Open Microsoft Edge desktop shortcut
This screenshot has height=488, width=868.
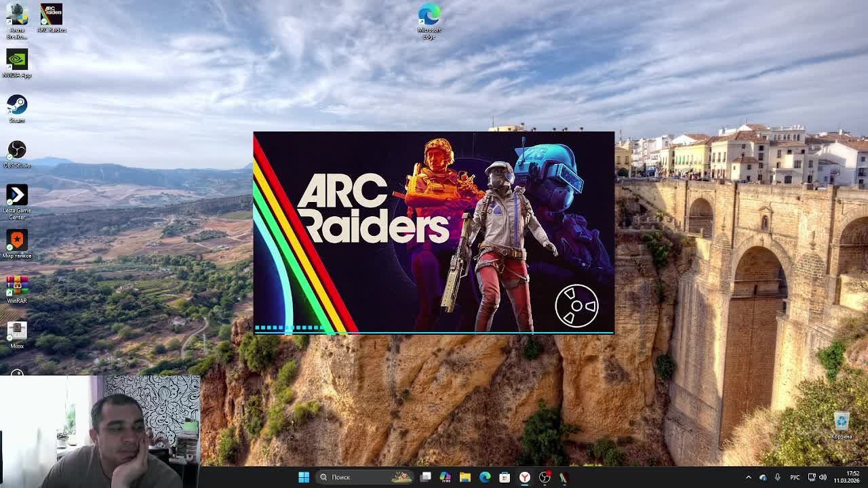click(x=429, y=21)
